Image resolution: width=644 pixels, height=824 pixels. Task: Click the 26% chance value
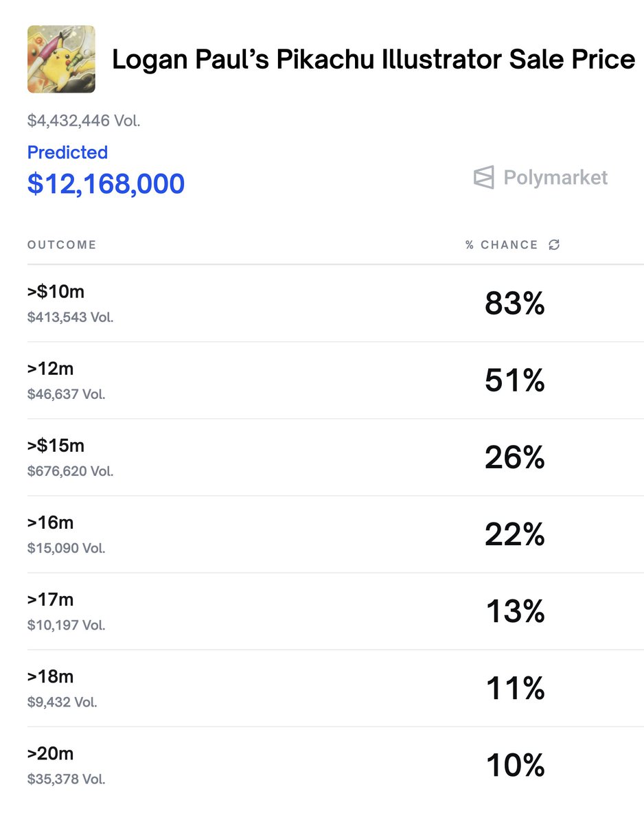coord(515,457)
